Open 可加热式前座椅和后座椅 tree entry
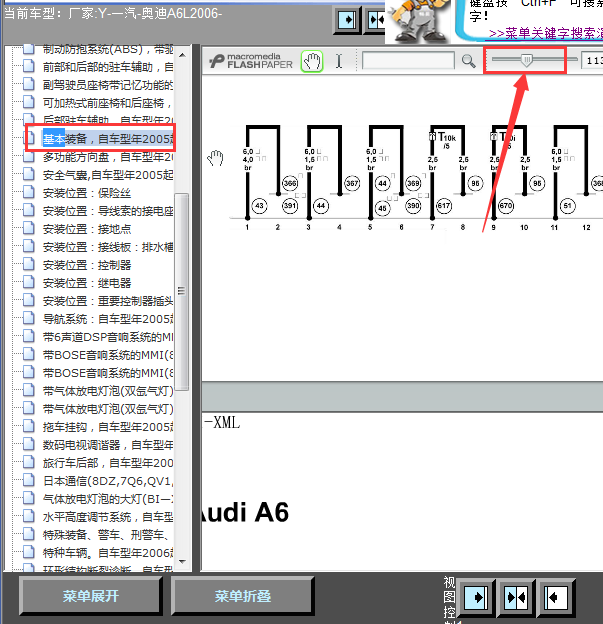Viewport: 603px width, 624px height. 107,103
